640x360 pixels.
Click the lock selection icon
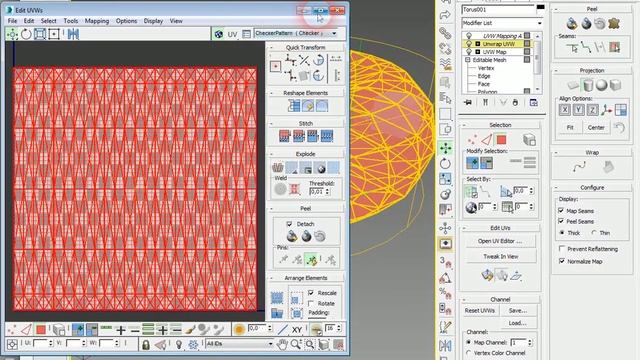pyautogui.click(x=145, y=345)
